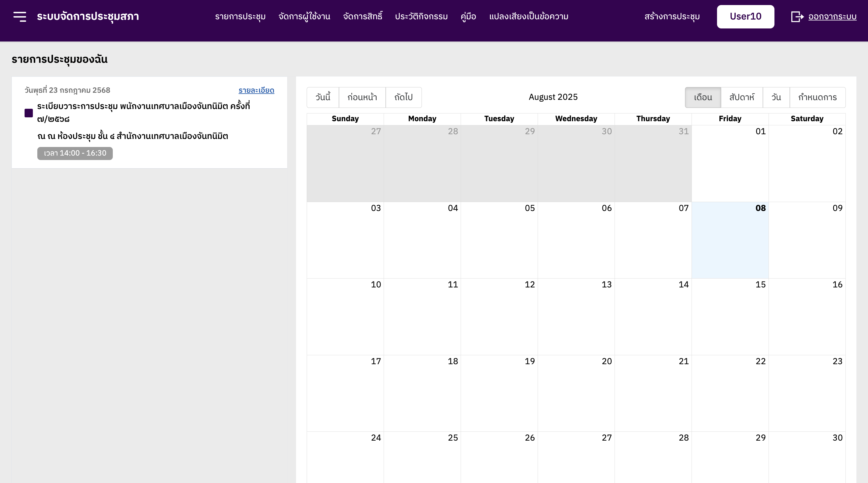The width and height of the screenshot is (868, 483).
Task: Open the hamburger menu icon
Action: click(20, 17)
